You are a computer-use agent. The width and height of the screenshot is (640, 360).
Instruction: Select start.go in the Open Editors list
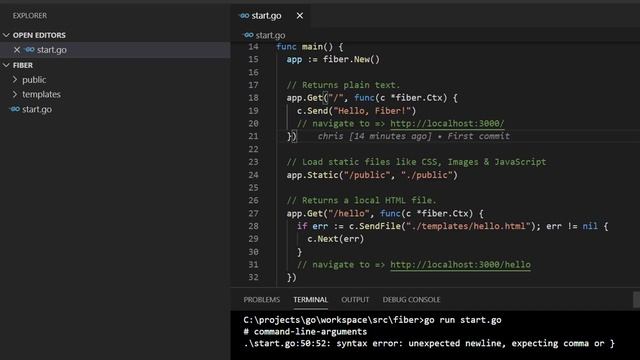coord(115,50)
